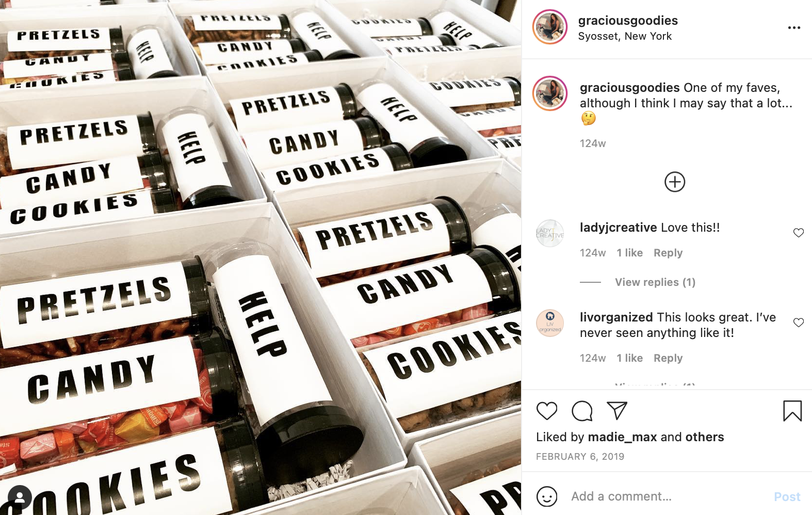Reply to livorganized's comment
The width and height of the screenshot is (812, 515).
(668, 358)
